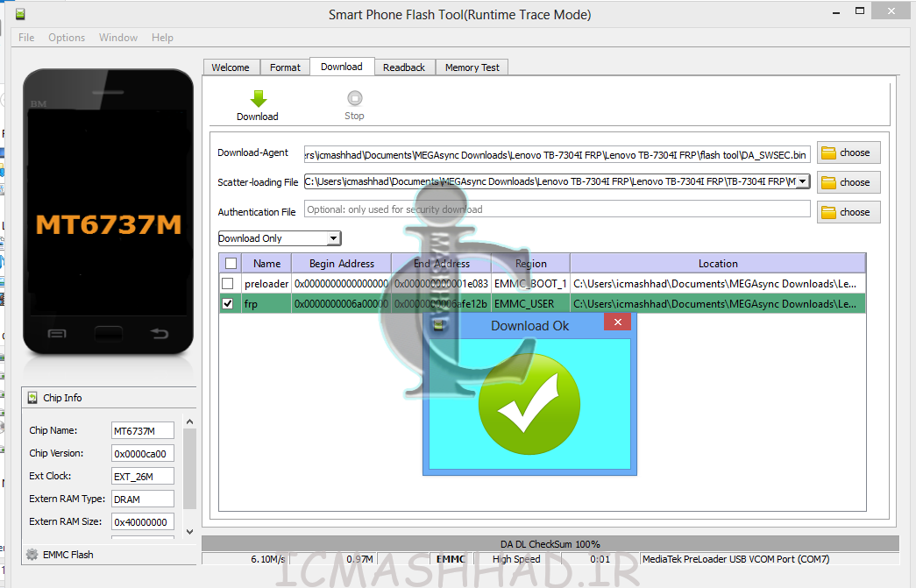
Task: Click the Download-Agent path field
Action: tap(557, 155)
